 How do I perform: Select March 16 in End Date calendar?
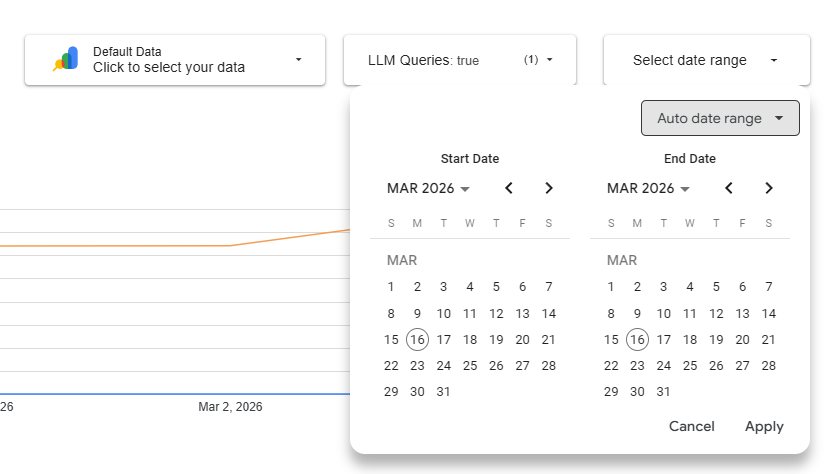(637, 340)
